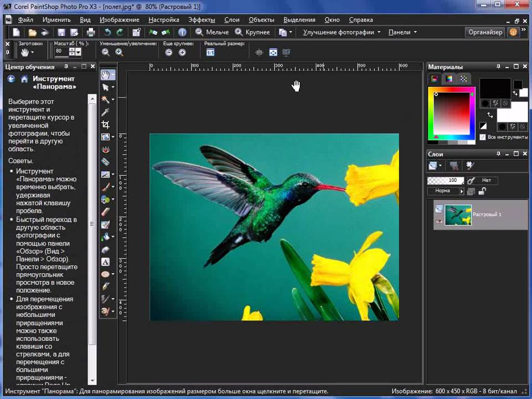
Task: Click zoom in magnifier under Уменьшение/увеличение
Action: [x=119, y=52]
